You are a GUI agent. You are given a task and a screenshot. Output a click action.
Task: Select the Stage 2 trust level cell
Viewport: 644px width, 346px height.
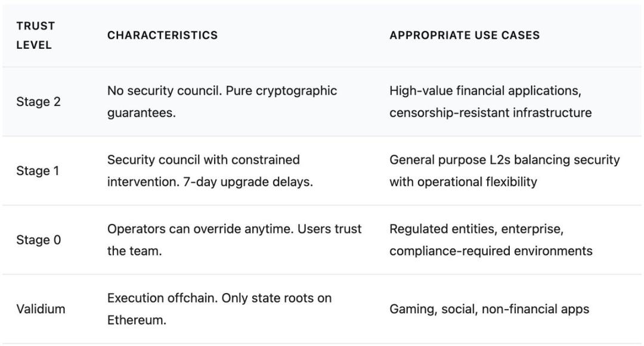[x=38, y=102]
